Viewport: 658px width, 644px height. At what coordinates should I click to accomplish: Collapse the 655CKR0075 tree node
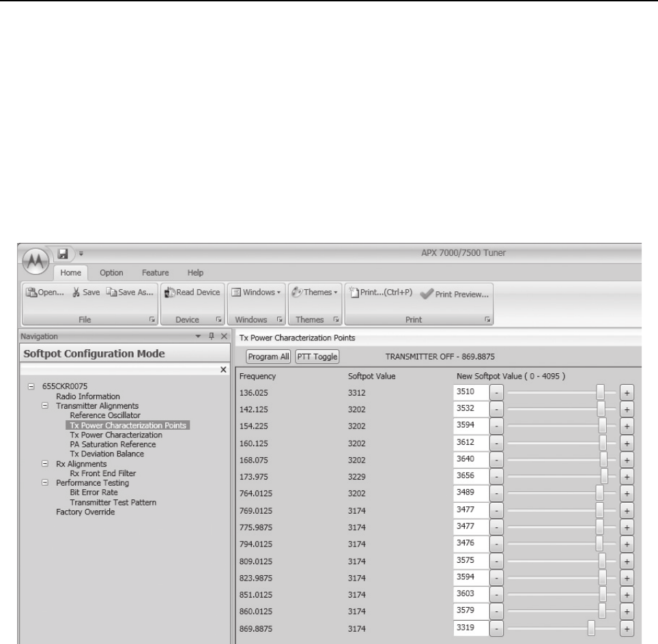(31, 386)
